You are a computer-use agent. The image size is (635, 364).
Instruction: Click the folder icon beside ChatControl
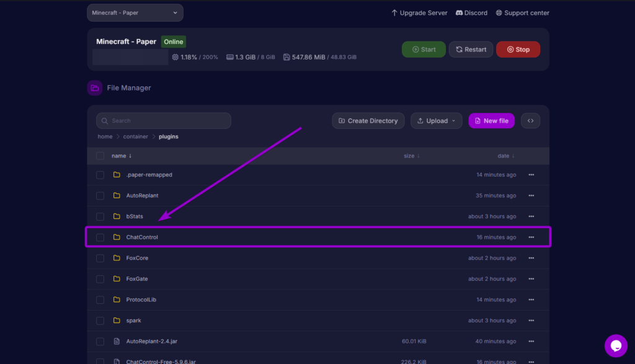116,237
